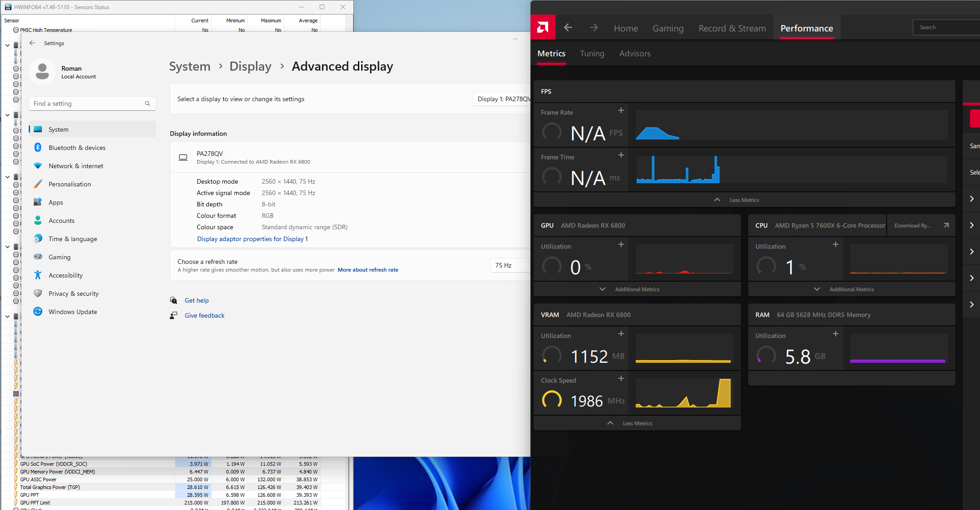Expand CPU Additional Metrics
980x510 pixels.
(x=851, y=289)
